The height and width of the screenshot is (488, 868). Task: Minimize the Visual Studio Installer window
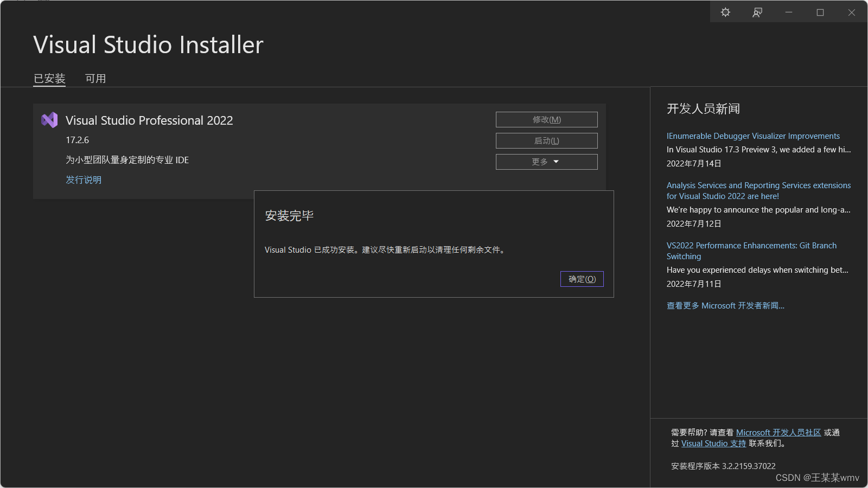(x=788, y=12)
